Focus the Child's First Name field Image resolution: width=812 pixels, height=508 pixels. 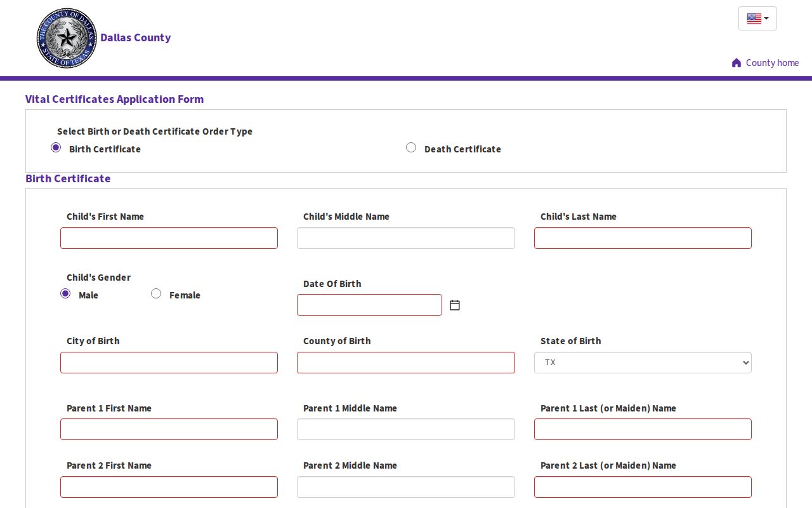(169, 238)
